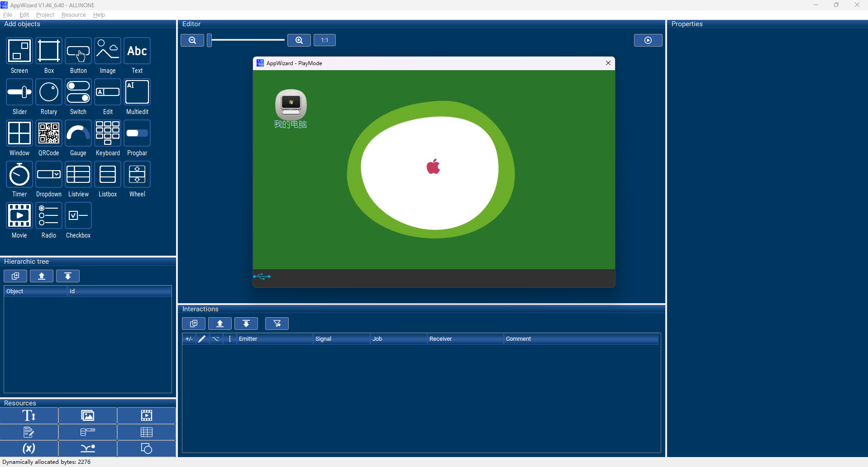Open the Fonts (T) resource manager
Viewport: 868px width, 467px height.
point(29,415)
